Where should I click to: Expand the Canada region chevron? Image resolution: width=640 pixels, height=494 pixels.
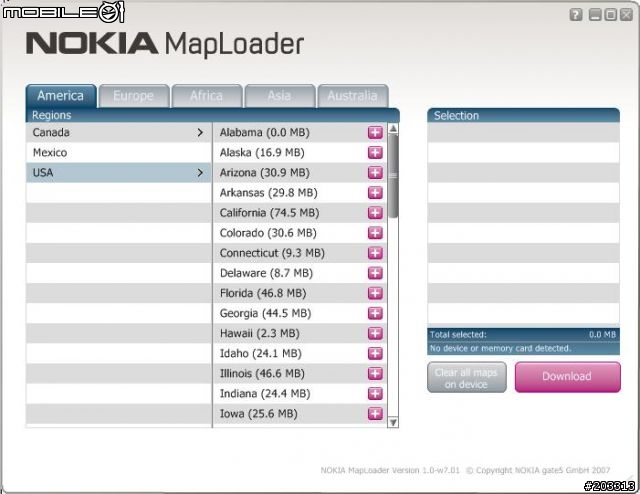point(200,133)
